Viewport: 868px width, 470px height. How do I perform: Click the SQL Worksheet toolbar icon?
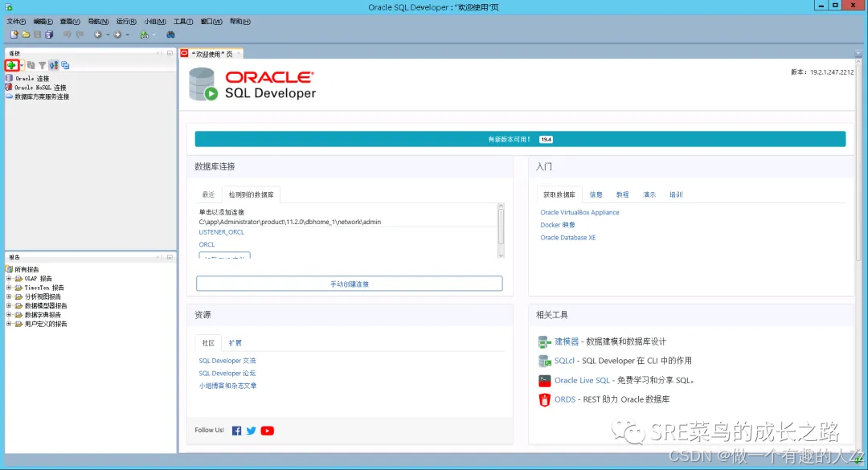(x=144, y=35)
